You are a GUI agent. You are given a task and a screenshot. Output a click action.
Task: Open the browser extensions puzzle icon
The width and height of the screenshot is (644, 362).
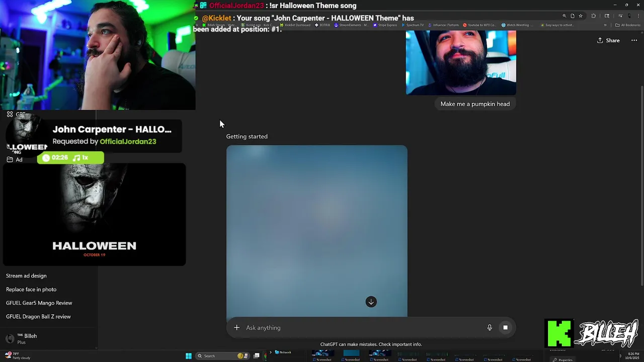[593, 16]
